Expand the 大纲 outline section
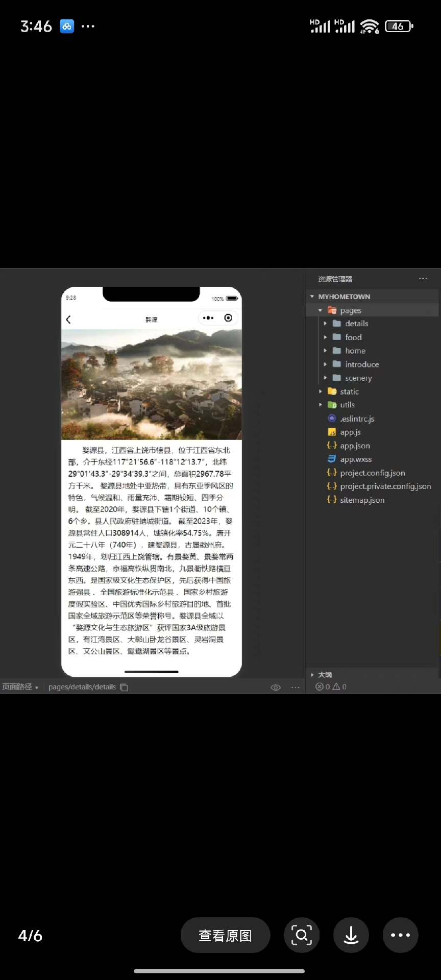The image size is (441, 980). click(312, 675)
